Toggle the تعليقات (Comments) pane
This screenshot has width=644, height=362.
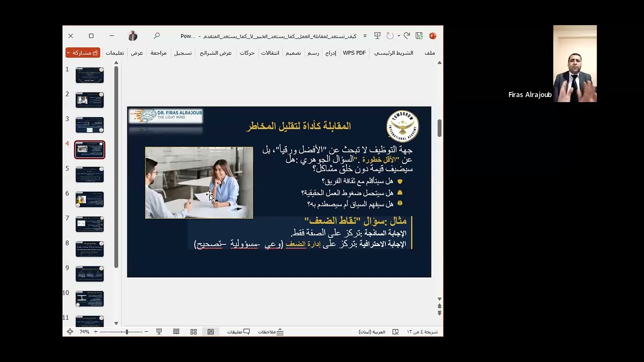238,332
